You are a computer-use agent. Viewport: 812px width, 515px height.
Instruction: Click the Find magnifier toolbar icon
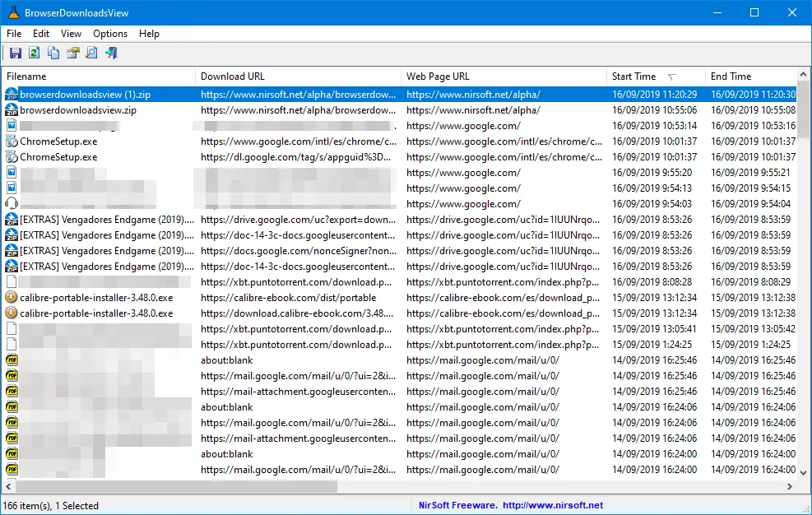click(91, 53)
